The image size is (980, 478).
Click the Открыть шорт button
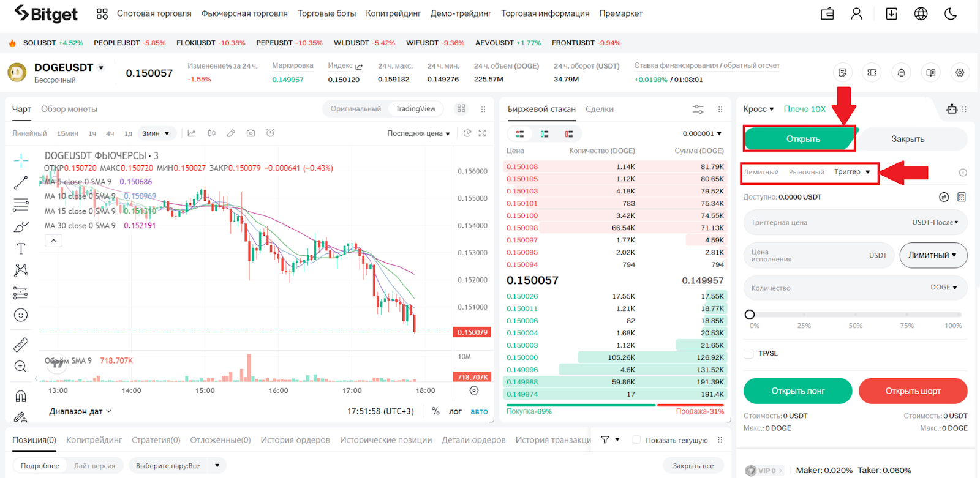pos(913,391)
